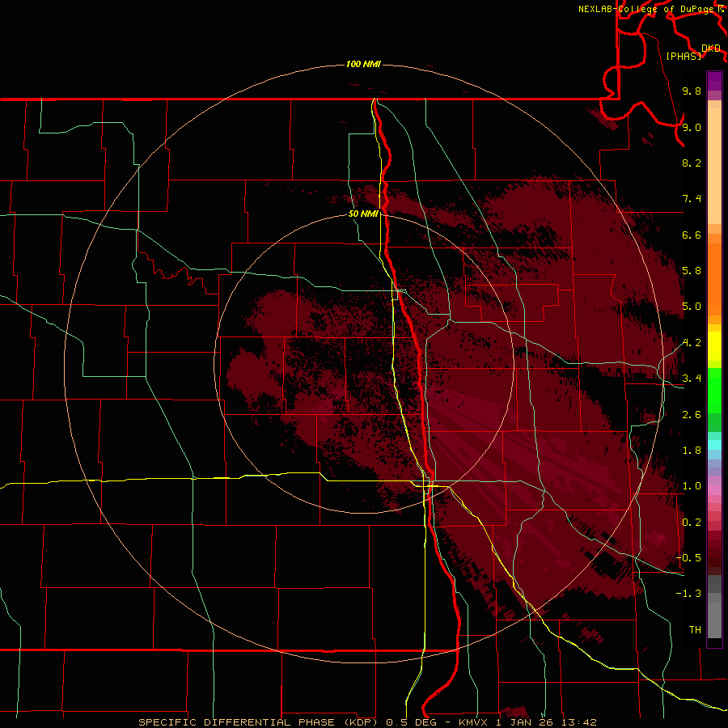Click the 9.8 value on the color scale
This screenshot has height=728, width=728.
[x=692, y=91]
